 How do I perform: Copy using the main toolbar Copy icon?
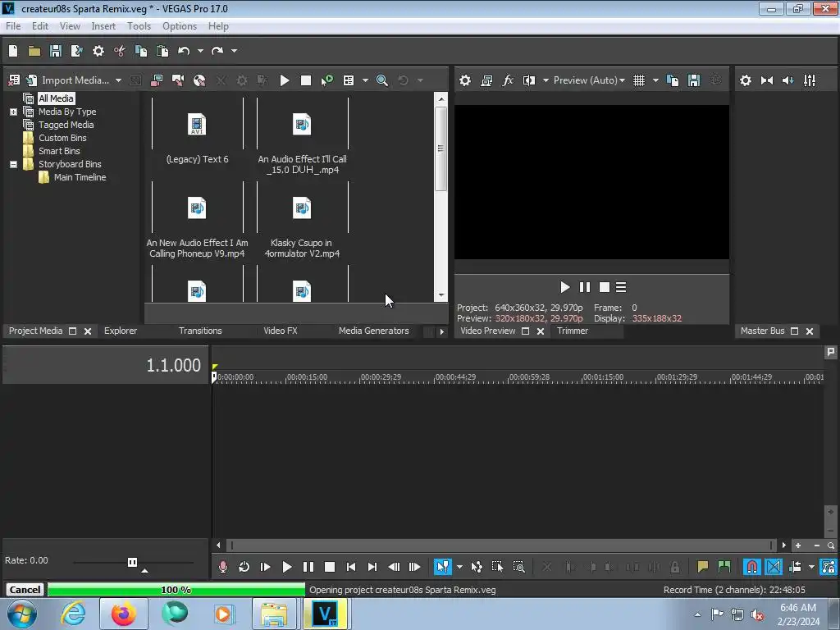tap(141, 51)
